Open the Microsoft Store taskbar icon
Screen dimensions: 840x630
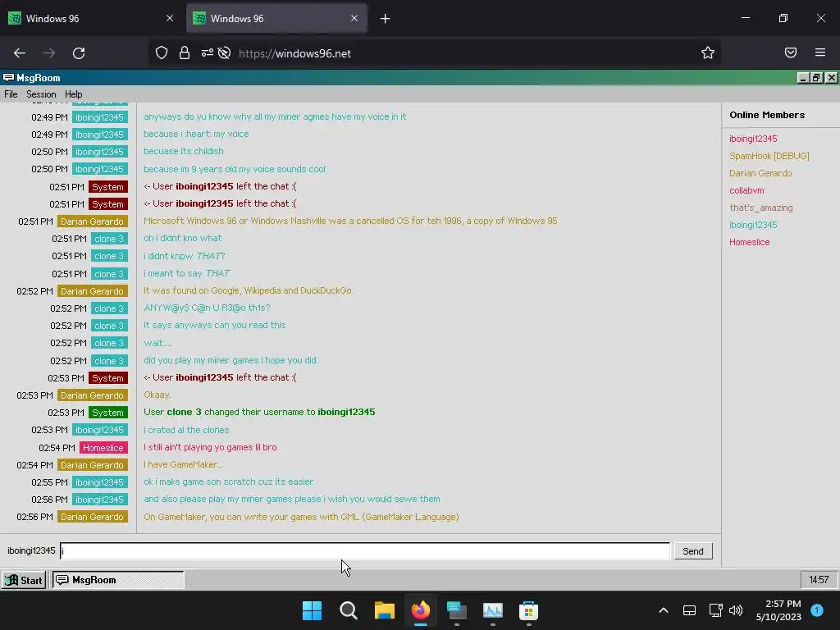click(528, 610)
